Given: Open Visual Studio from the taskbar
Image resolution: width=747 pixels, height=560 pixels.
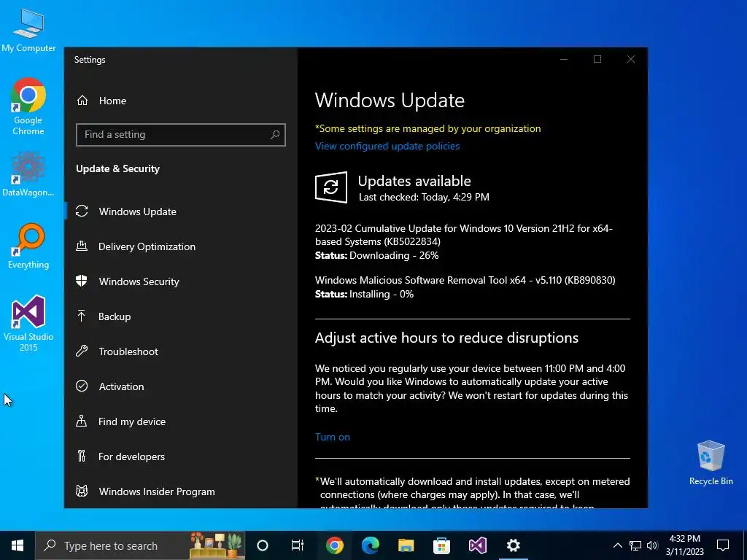Looking at the screenshot, I should [x=477, y=545].
